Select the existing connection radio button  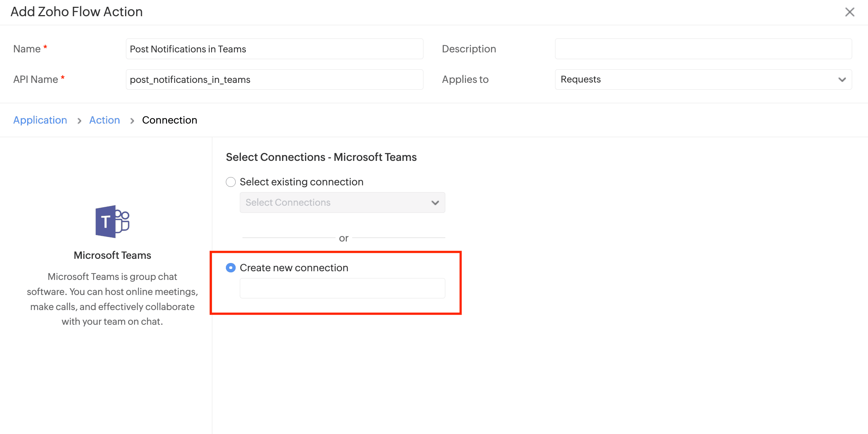(x=231, y=182)
